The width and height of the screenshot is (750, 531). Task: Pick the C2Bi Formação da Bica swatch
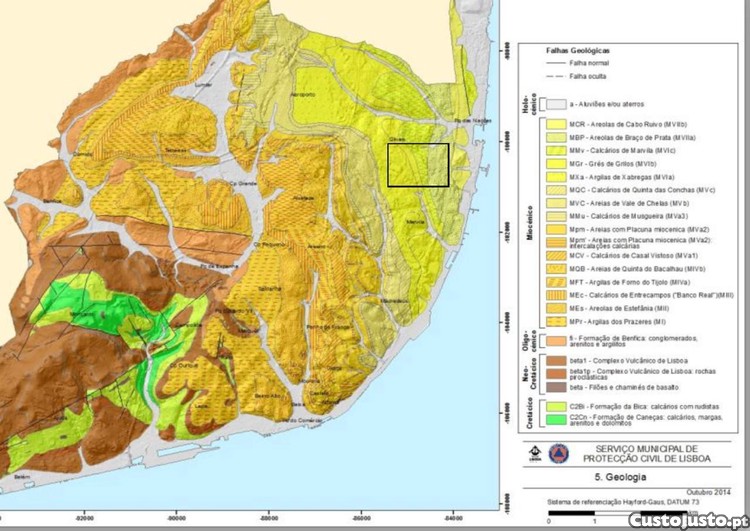(x=555, y=406)
